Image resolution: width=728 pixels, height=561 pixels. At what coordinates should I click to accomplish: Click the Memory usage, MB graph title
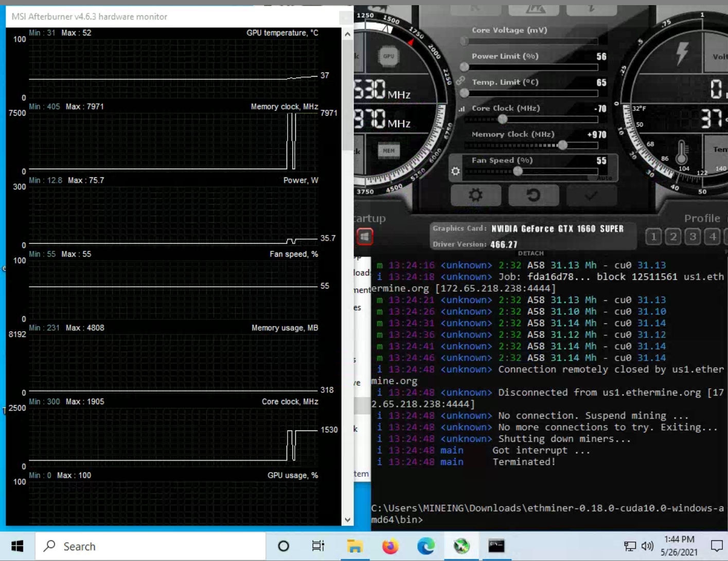(285, 328)
